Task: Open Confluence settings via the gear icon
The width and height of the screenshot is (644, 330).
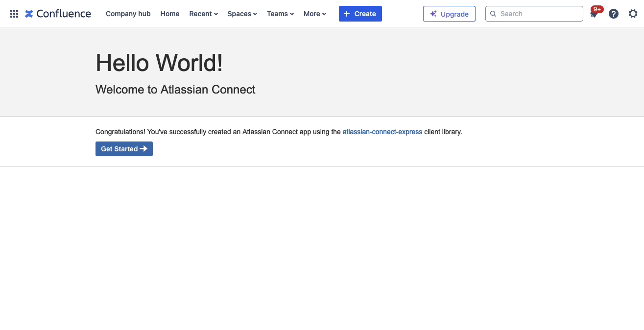Action: tap(633, 13)
